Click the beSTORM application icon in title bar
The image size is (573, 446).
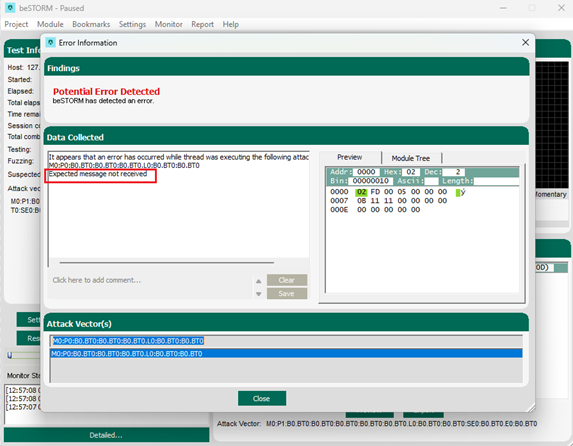pos(10,8)
